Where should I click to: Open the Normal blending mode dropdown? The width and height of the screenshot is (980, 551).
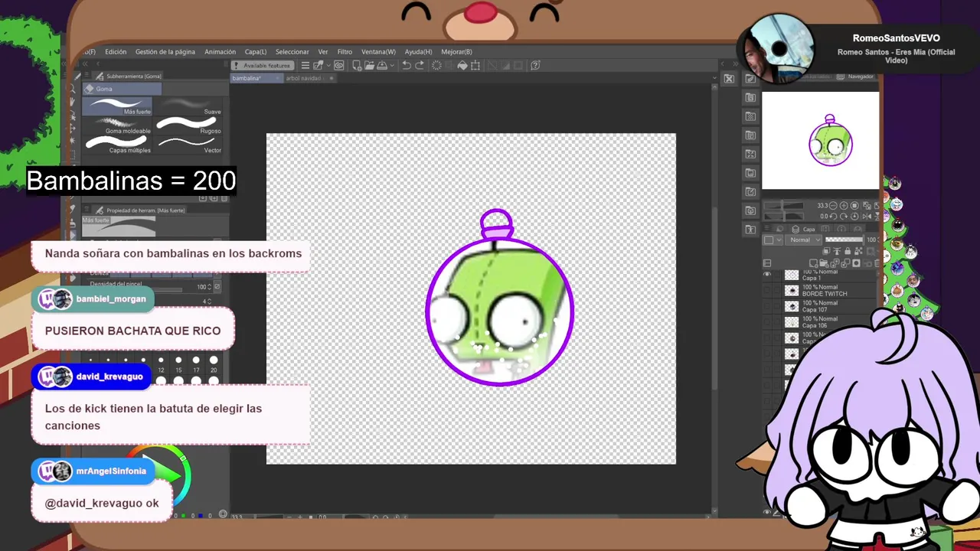coord(803,240)
